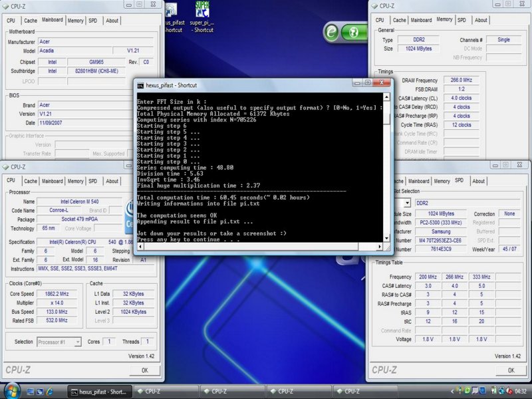Click the Intel Celeron logo in the CPU window
Image resolution: width=532 pixels, height=399 pixels.
129,217
